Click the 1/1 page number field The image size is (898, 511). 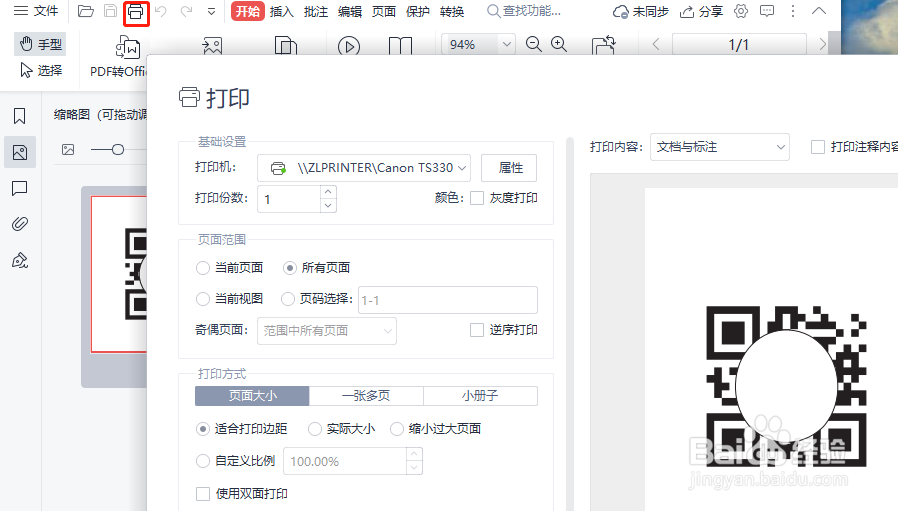(739, 44)
